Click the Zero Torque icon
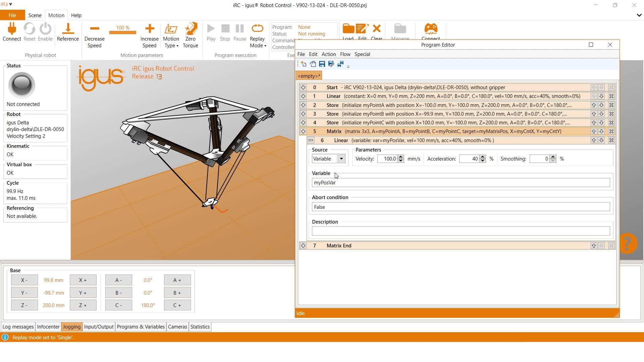This screenshot has height=362, width=644. click(x=191, y=29)
